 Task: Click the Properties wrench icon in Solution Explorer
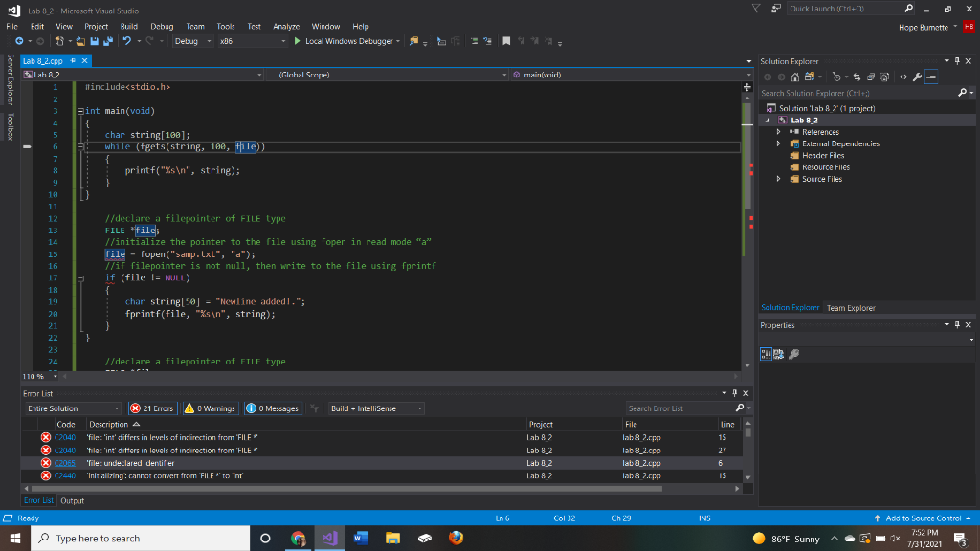click(x=916, y=77)
